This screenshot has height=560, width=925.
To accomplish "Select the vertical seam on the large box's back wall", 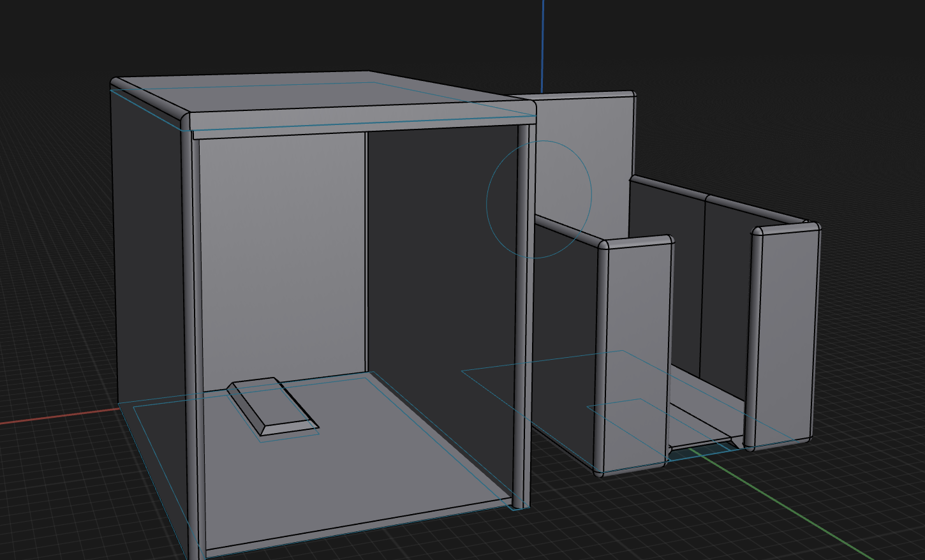I will point(367,255).
